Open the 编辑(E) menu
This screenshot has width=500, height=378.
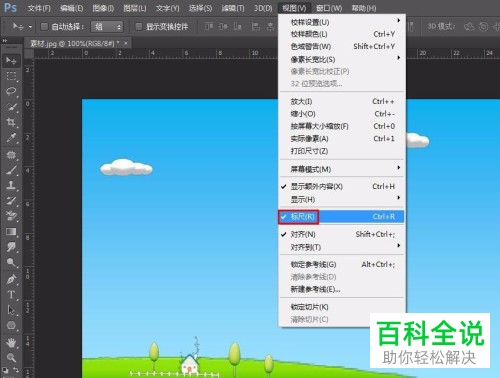72,8
